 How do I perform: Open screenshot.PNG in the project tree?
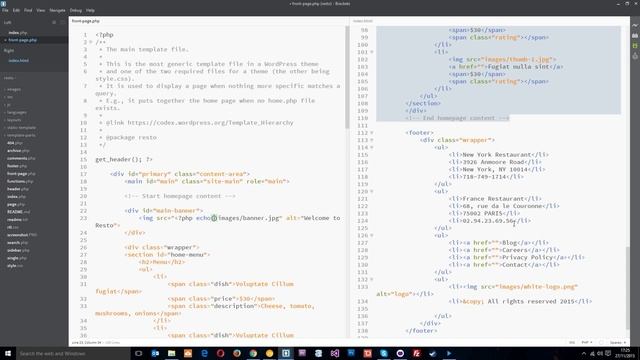point(22,235)
